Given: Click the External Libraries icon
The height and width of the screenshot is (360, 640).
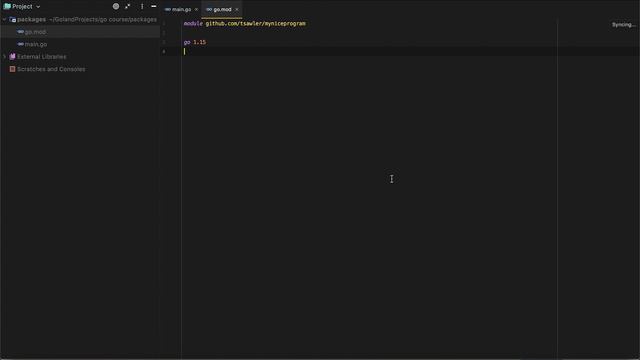Looking at the screenshot, I should (x=12, y=56).
